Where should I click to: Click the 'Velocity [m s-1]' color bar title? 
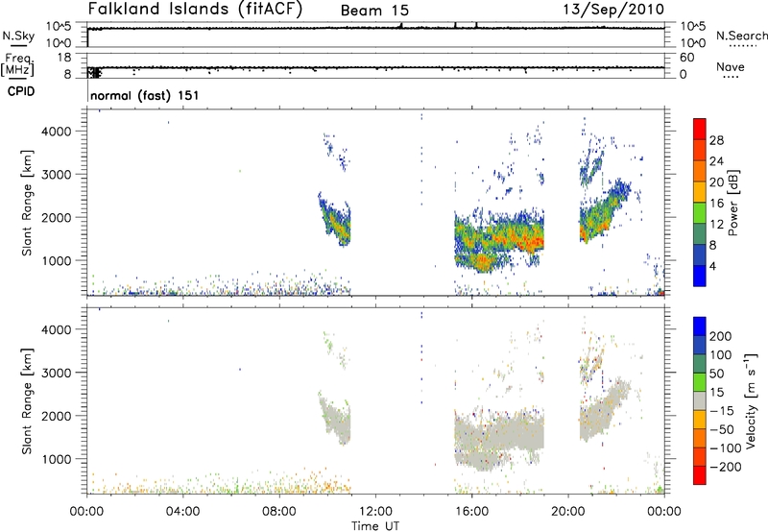[x=751, y=400]
